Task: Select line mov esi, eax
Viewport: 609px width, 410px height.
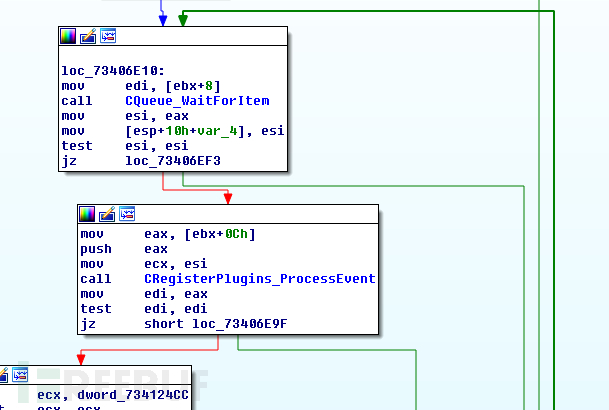Action: [125, 116]
